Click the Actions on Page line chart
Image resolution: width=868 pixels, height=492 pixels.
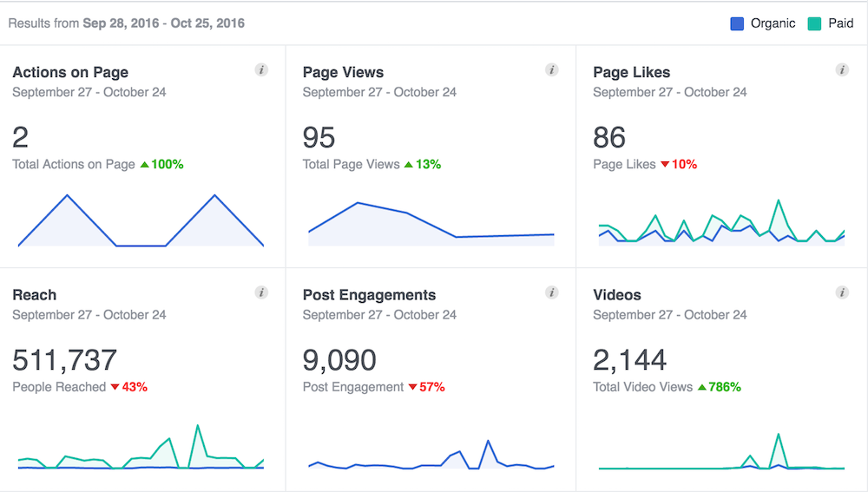coord(141,222)
